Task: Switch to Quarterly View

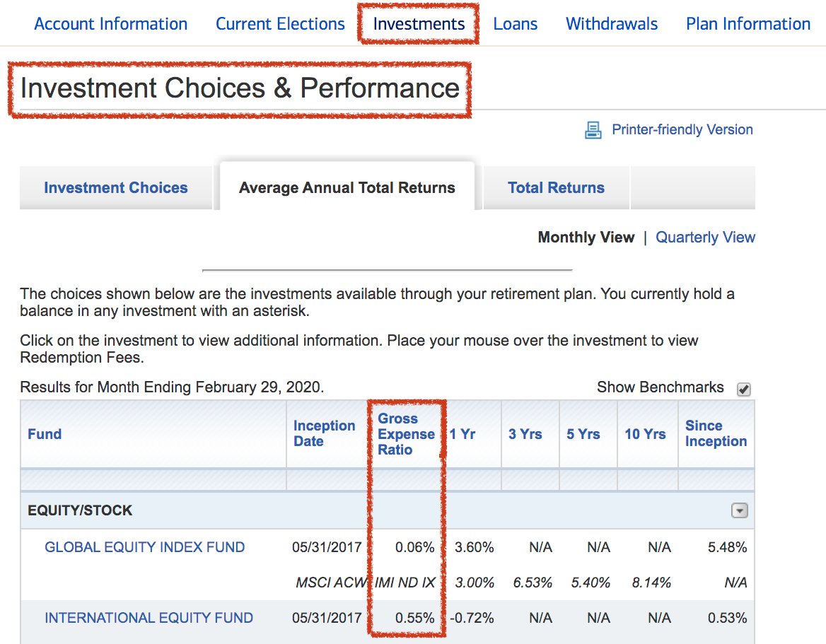Action: pos(705,238)
